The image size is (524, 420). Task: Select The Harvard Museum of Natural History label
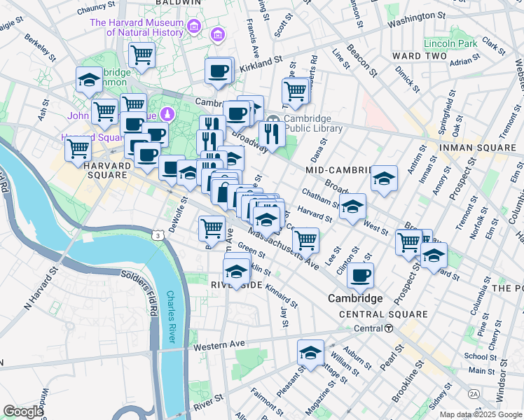[x=137, y=27]
